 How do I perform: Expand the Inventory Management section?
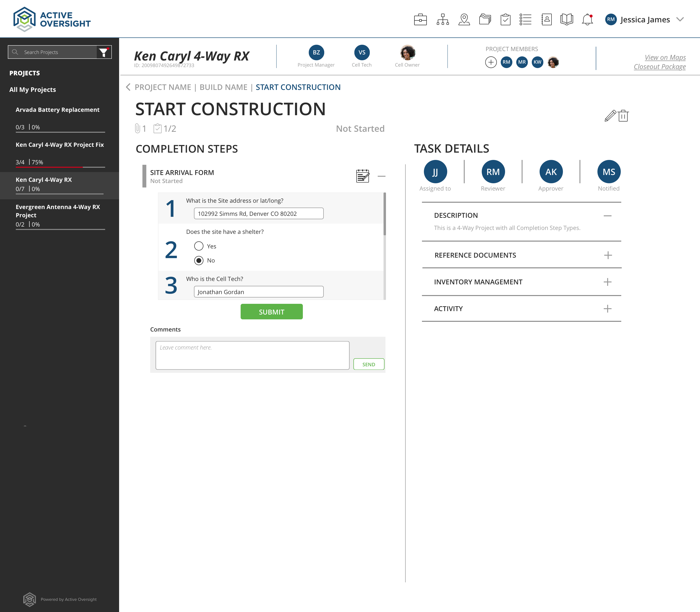point(607,282)
